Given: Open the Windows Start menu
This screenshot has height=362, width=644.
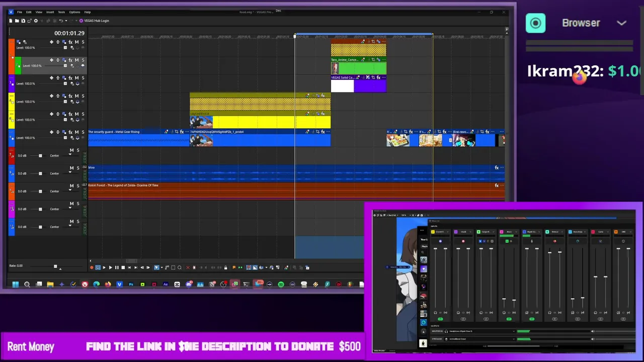Looking at the screenshot, I should coord(16,285).
